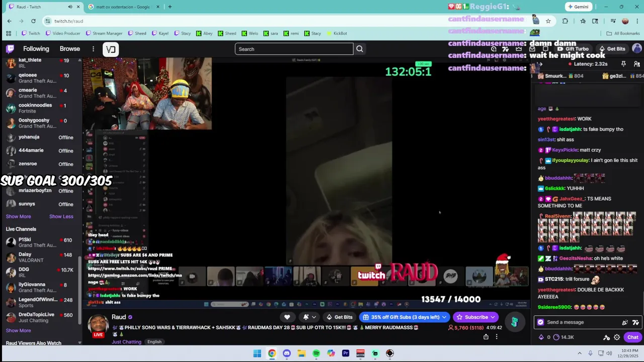Open the Subscribe dropdown

tap(476, 317)
